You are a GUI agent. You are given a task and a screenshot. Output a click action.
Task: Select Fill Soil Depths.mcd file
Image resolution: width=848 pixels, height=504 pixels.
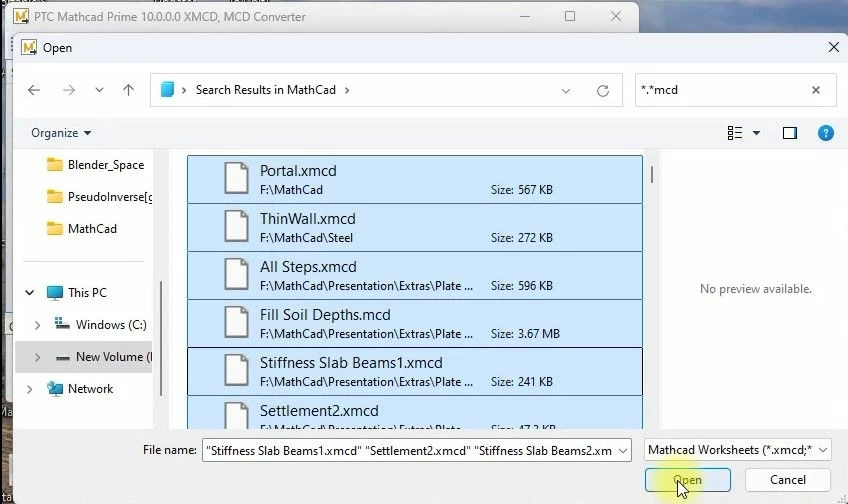(x=415, y=323)
